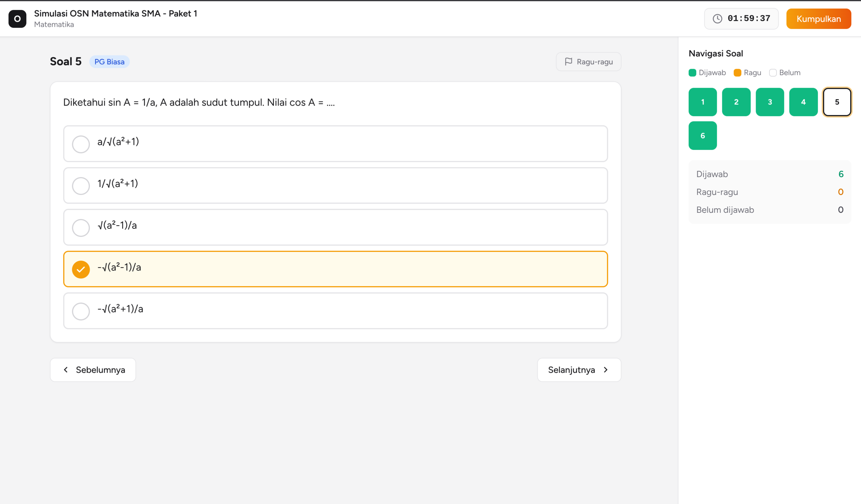Select answer a/√(a²+1)
This screenshot has width=861, height=504.
click(x=335, y=144)
